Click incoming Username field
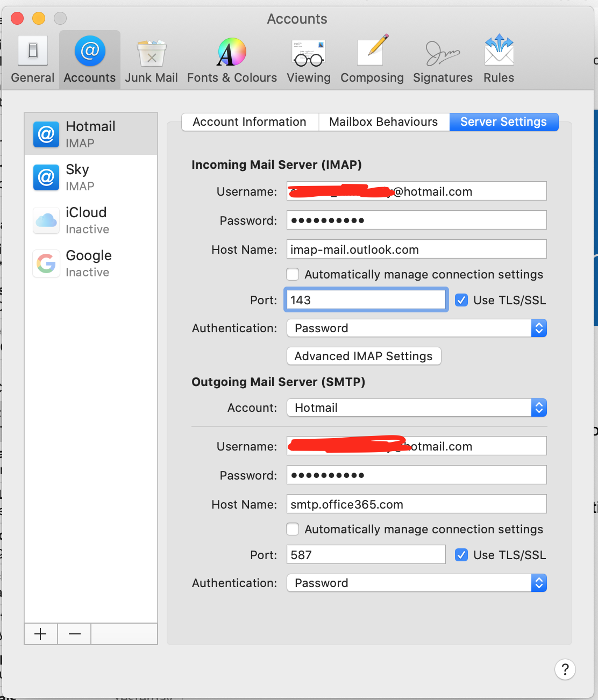This screenshot has height=700, width=598. click(x=417, y=191)
